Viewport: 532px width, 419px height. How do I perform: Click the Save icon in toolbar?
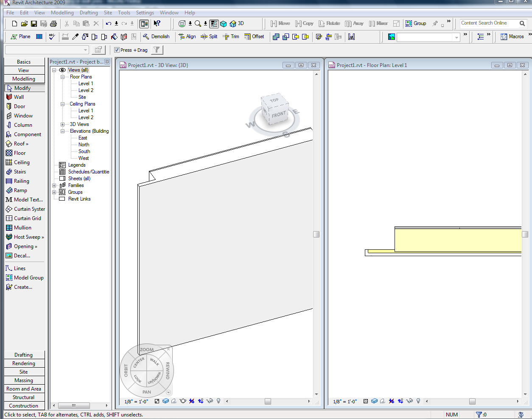coord(34,24)
